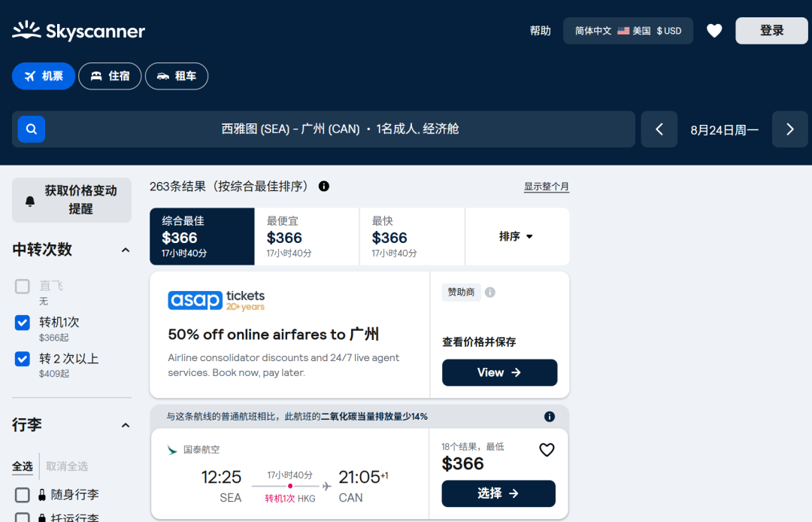
Task: Select the 综合最佳 sorting tab
Action: (x=202, y=236)
